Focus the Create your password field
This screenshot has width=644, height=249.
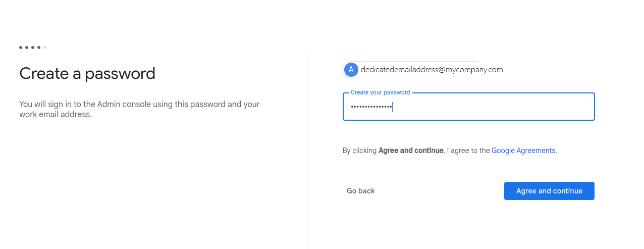tap(469, 107)
